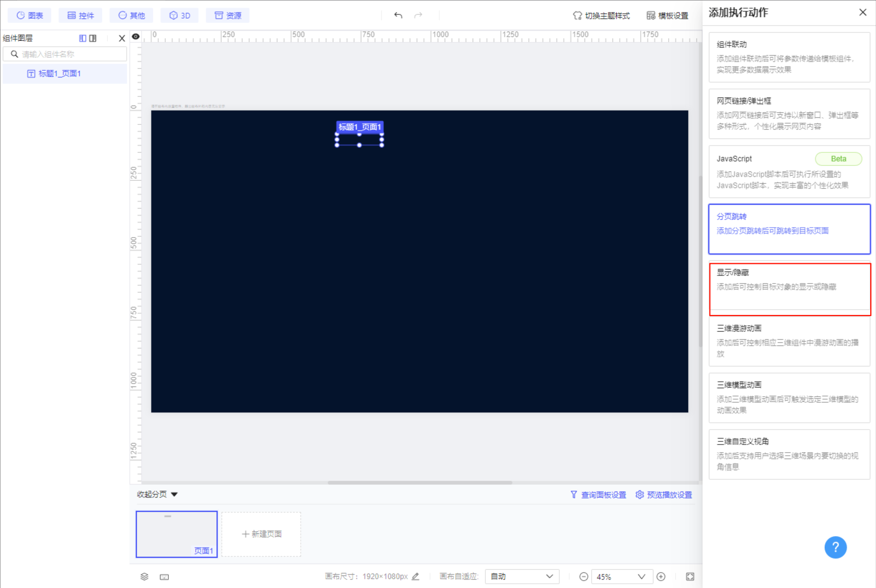876x588 pixels.
Task: Close the 组件图层 layer panel
Action: [x=122, y=38]
